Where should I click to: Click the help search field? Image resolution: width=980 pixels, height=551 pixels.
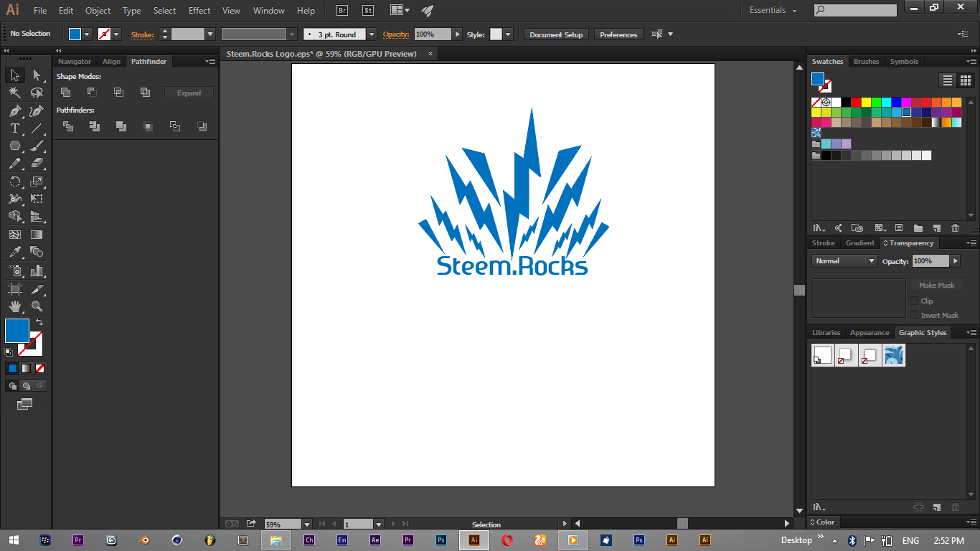pos(855,11)
